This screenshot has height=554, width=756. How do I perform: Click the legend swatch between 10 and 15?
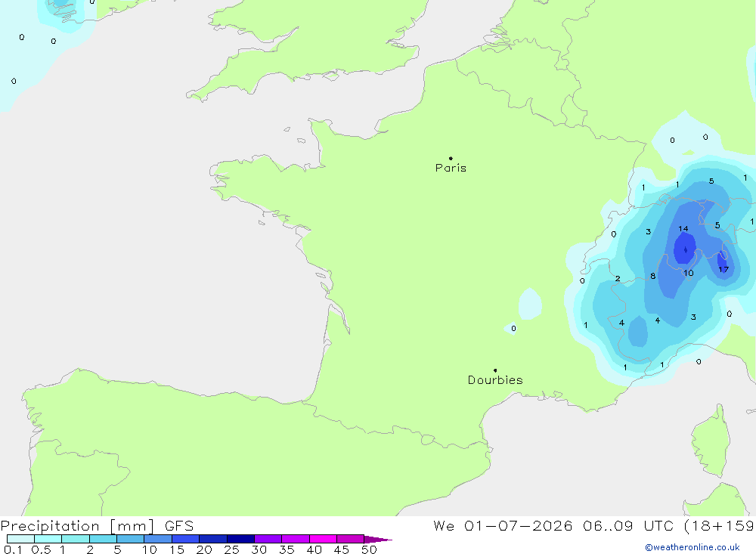158,539
